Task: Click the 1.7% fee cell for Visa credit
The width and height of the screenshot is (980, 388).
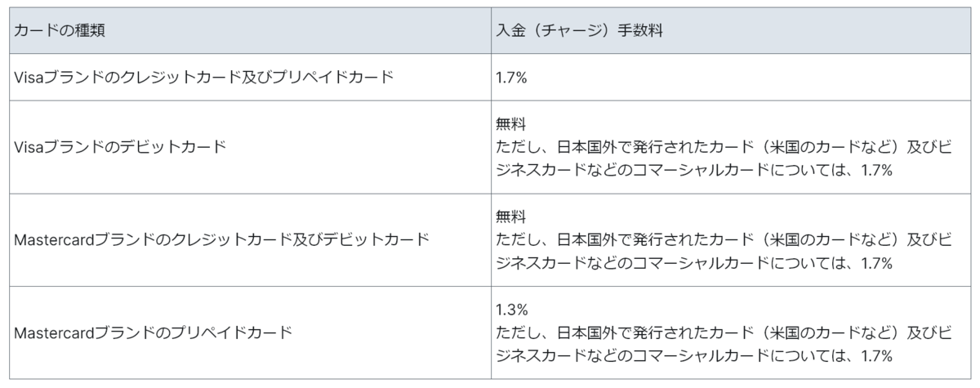Action: 512,78
